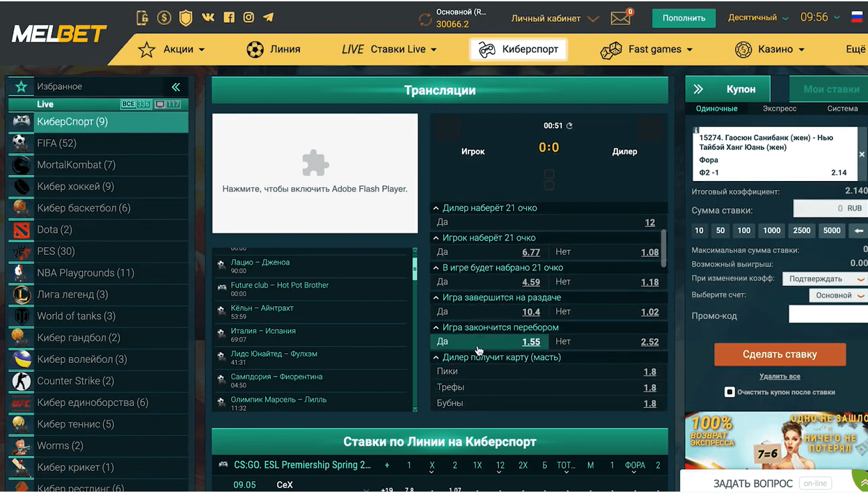868x493 pixels.
Task: Click the MELBET logo
Action: (59, 33)
